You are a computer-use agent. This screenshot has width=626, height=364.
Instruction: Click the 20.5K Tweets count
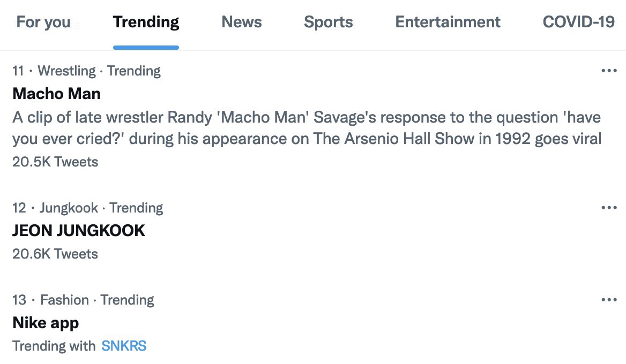pyautogui.click(x=55, y=162)
